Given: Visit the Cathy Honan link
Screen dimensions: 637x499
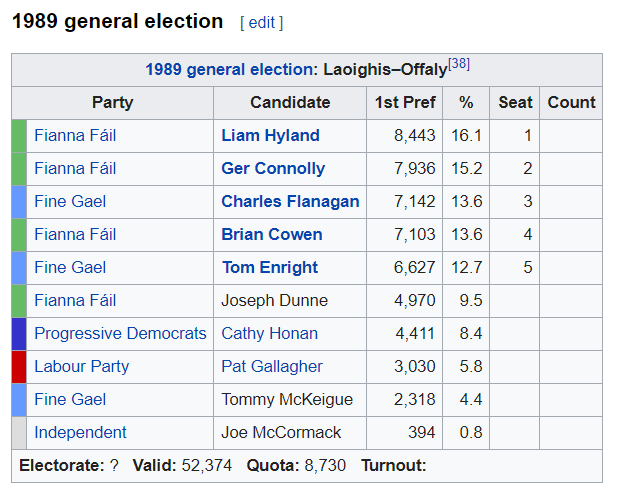Looking at the screenshot, I should tap(269, 333).
